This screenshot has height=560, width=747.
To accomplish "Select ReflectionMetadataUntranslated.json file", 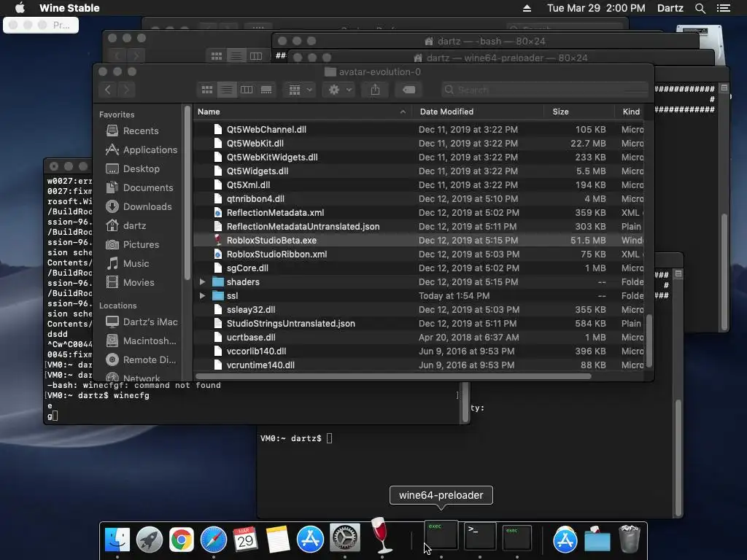I will (419, 226).
